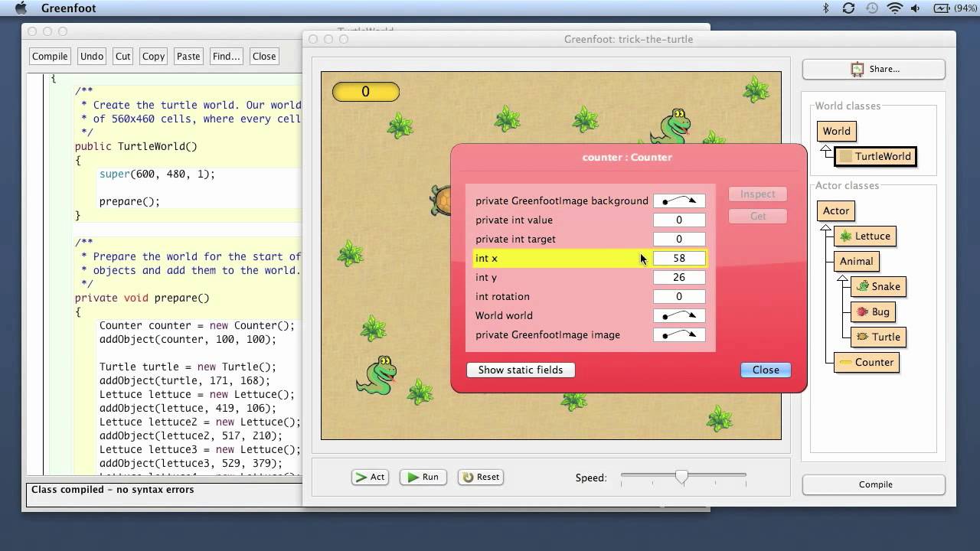Close the counter inspector dialog
The image size is (980, 551).
(x=766, y=370)
